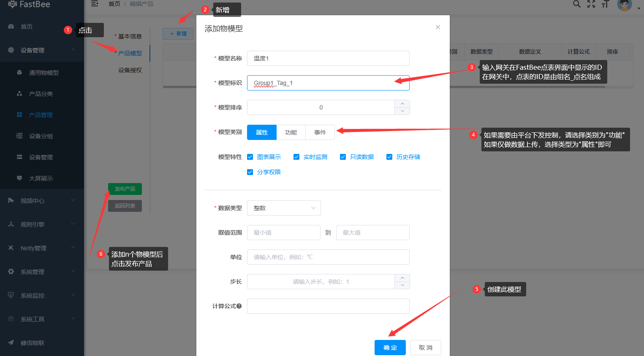Open the 数据类型 dropdown showing 整数

click(x=284, y=208)
